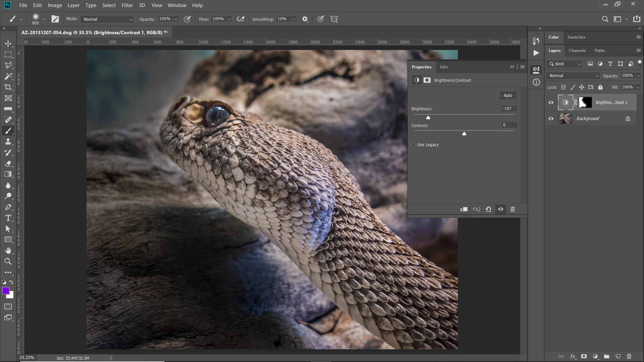
Task: Click the purple foreground color swatch
Action: (x=6, y=291)
